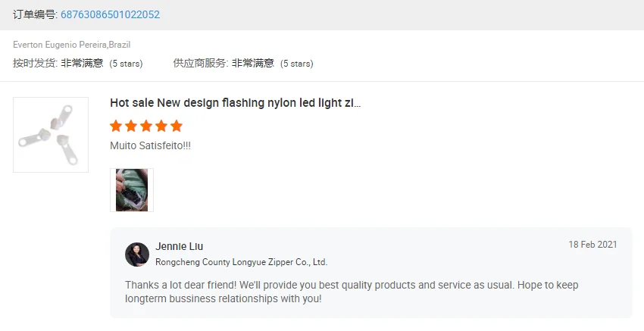Screen dimensions: 644x331
Task: Click the 供应商服务 rating label
Action: [200, 64]
